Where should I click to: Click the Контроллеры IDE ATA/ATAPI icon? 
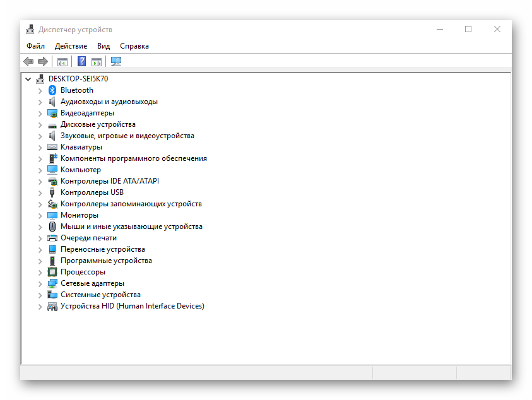52,181
